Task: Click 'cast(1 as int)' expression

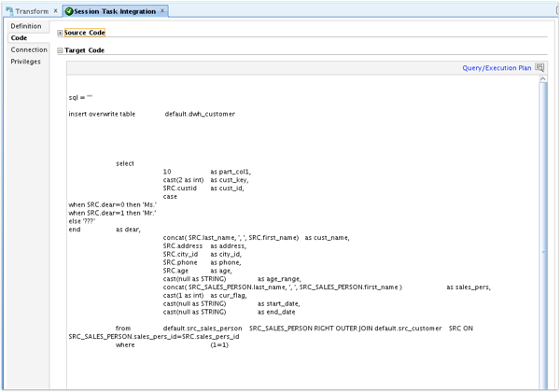Action: (x=183, y=296)
